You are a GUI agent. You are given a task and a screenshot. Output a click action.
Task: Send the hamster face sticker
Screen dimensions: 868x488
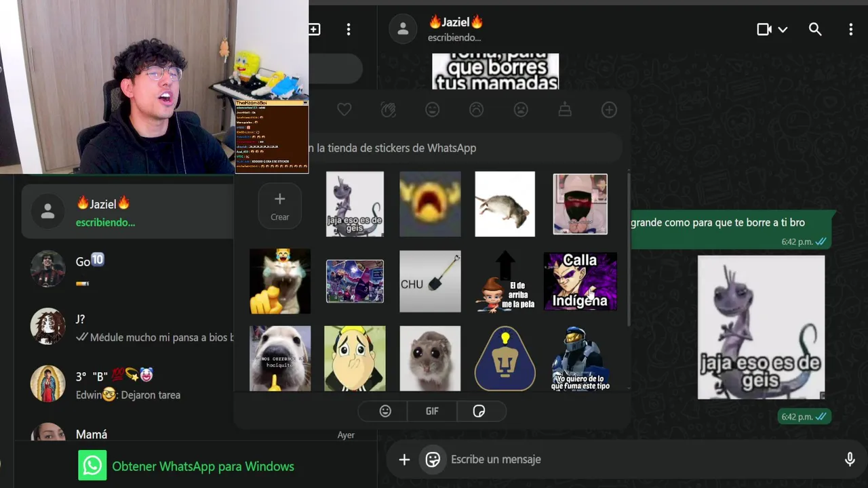pyautogui.click(x=430, y=359)
